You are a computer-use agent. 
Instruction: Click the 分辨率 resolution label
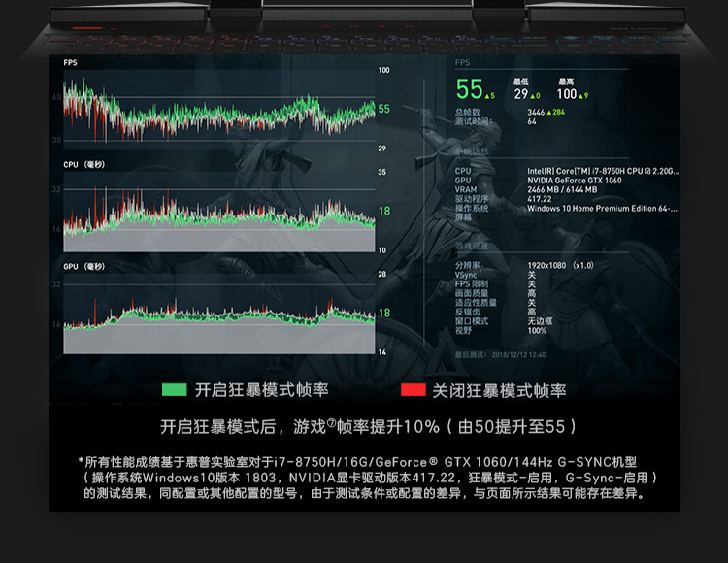coord(468,266)
